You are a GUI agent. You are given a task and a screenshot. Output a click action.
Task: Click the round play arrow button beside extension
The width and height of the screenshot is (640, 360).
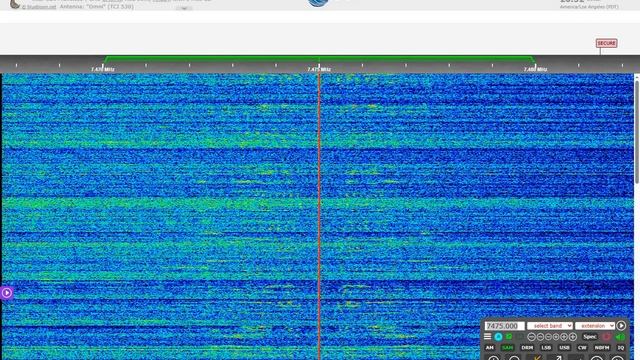[x=621, y=326]
